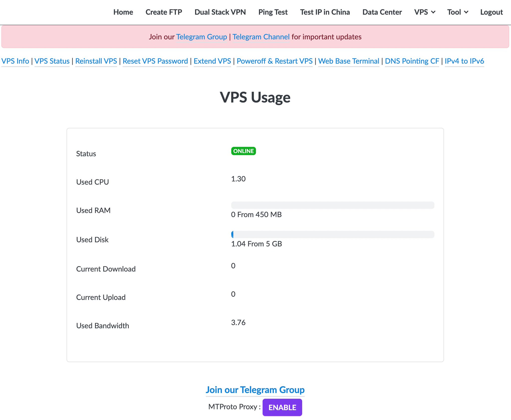Enable the MTProto Proxy
The height and width of the screenshot is (420, 511).
coord(282,407)
